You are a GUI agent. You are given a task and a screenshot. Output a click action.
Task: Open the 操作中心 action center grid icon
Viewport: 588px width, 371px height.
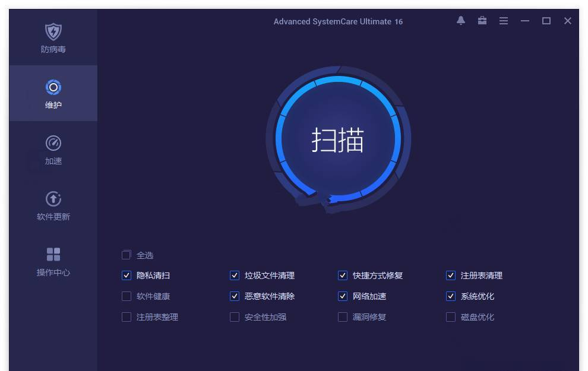point(53,255)
